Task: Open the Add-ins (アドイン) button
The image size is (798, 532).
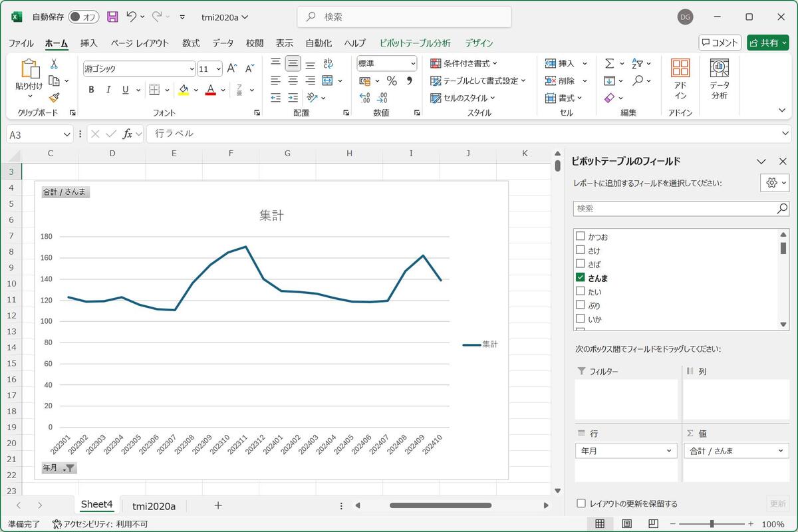Action: point(680,79)
